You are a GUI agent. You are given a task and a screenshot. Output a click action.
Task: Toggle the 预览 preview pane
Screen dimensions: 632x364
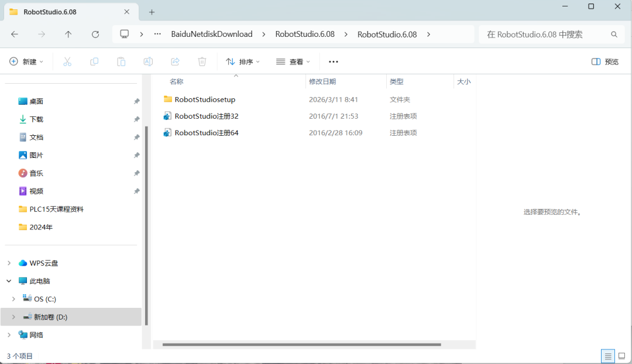605,61
